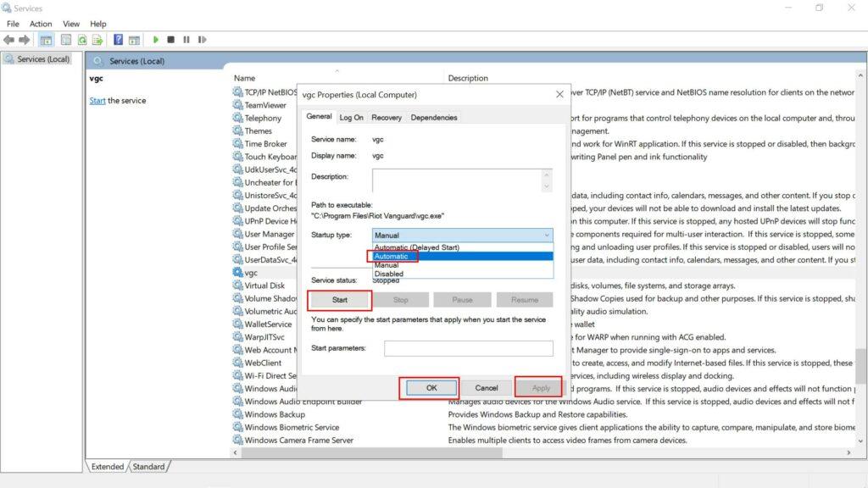Image resolution: width=868 pixels, height=488 pixels.
Task: Select the Windows Biometric Service row
Action: [x=543, y=427]
